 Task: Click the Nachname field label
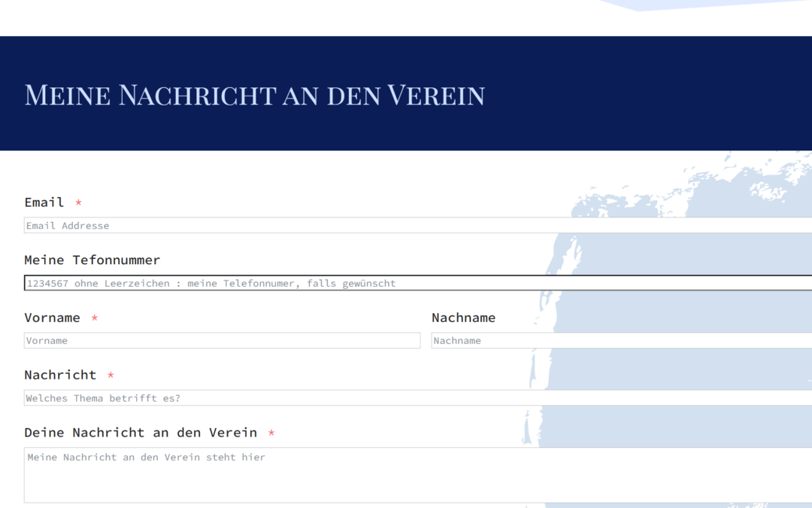pyautogui.click(x=464, y=318)
